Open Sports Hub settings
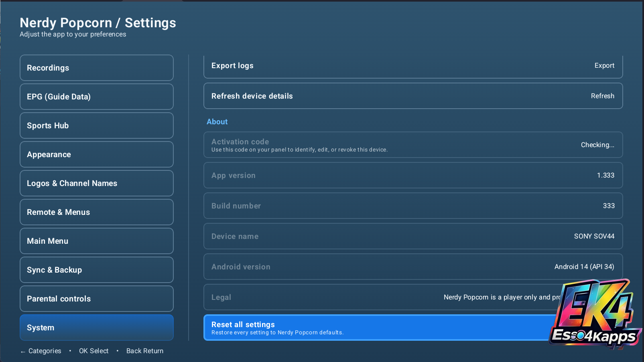644x362 pixels. tap(97, 125)
